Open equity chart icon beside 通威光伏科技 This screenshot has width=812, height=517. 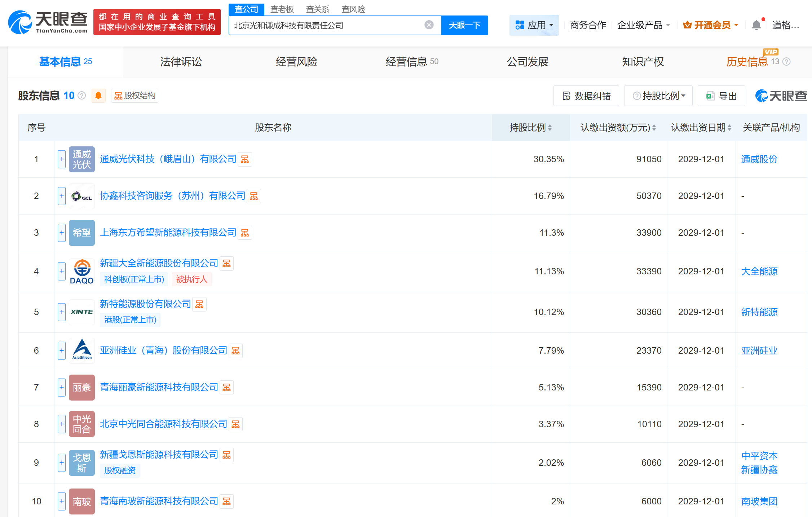pos(245,159)
